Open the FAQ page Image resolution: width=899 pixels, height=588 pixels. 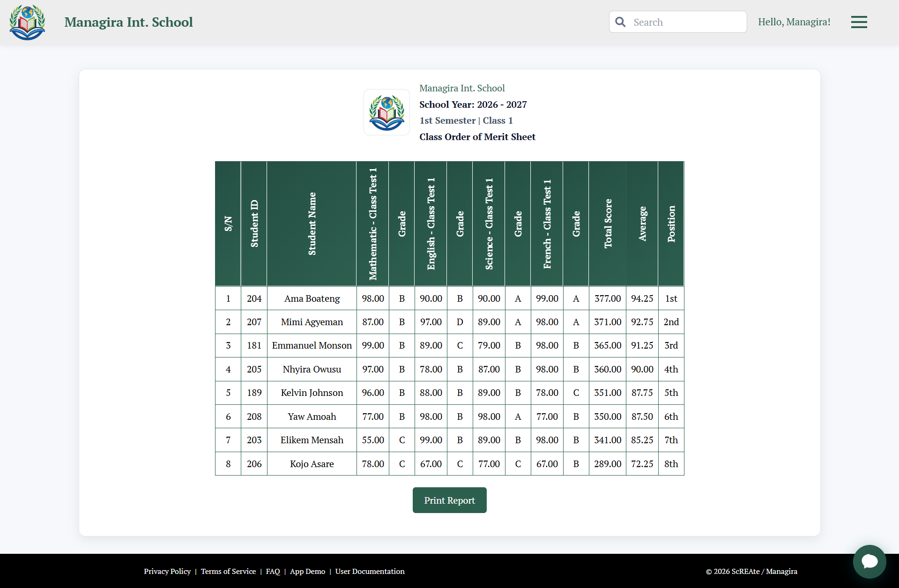[x=272, y=571]
